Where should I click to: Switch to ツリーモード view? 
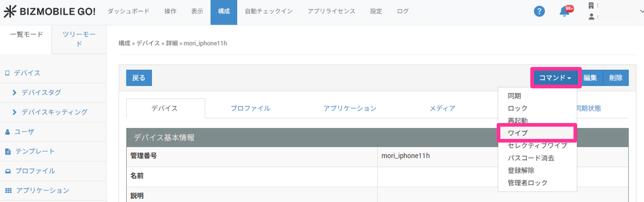[x=79, y=39]
